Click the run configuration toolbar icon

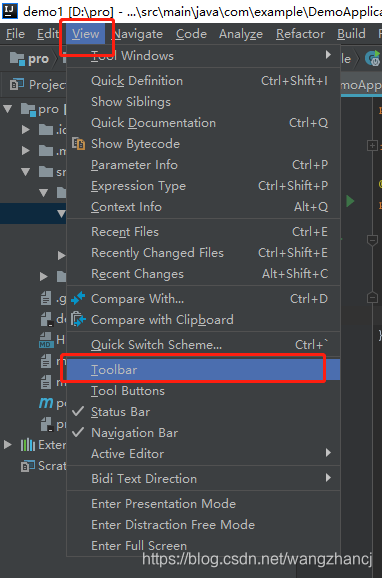372,58
